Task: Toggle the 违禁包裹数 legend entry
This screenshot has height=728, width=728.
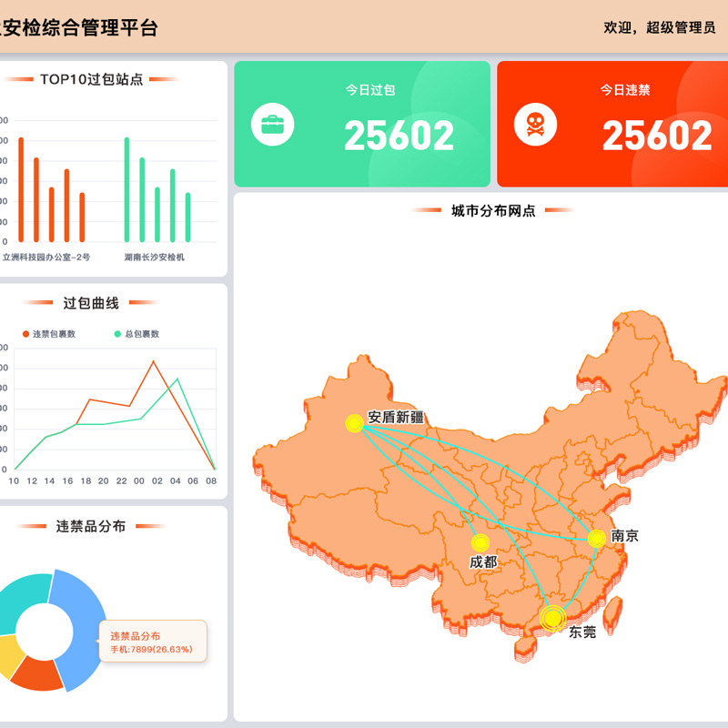Action: click(50, 334)
